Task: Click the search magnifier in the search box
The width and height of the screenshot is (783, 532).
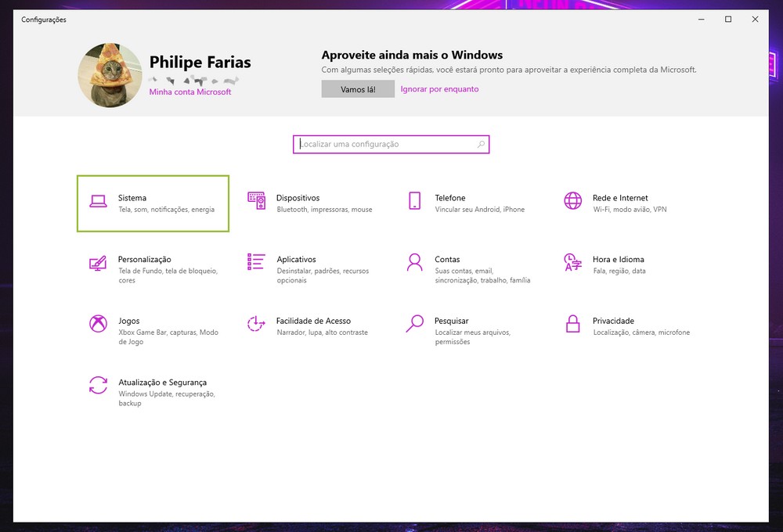Action: pos(481,144)
